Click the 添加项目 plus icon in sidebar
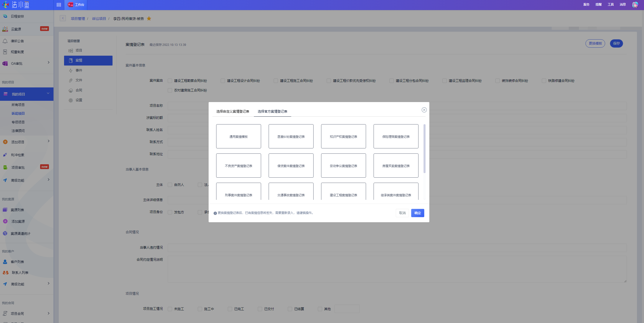 [5, 142]
